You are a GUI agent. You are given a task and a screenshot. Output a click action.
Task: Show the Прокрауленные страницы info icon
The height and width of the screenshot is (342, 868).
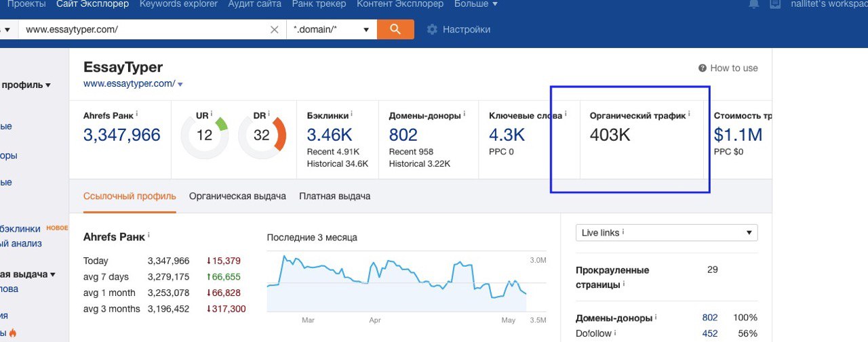[x=625, y=284]
